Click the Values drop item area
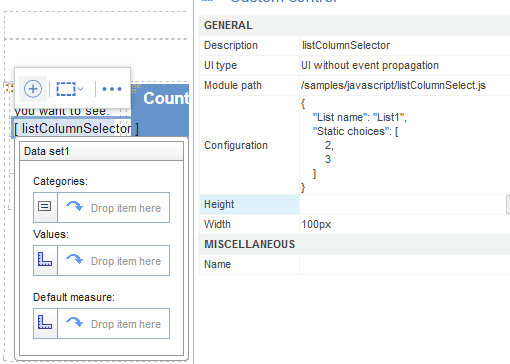This screenshot has height=364, width=510. tap(114, 260)
